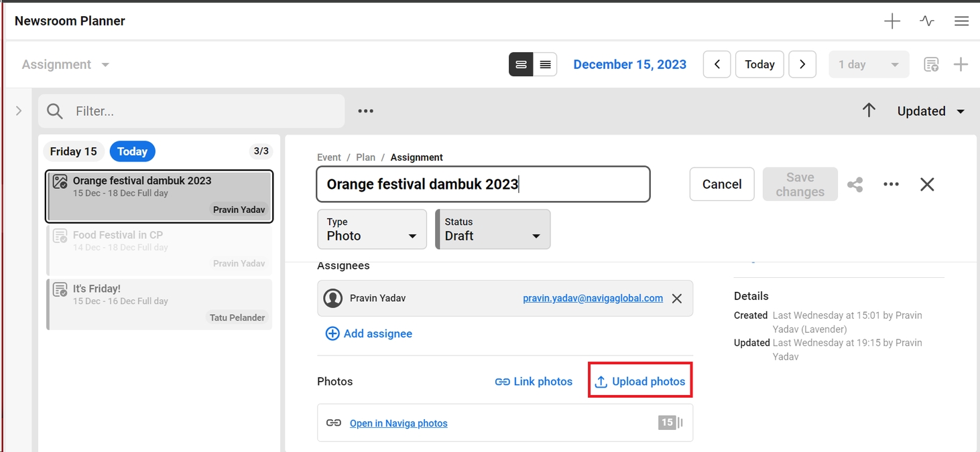Open the hamburger menu
Screen dimensions: 980x452
[x=961, y=21]
